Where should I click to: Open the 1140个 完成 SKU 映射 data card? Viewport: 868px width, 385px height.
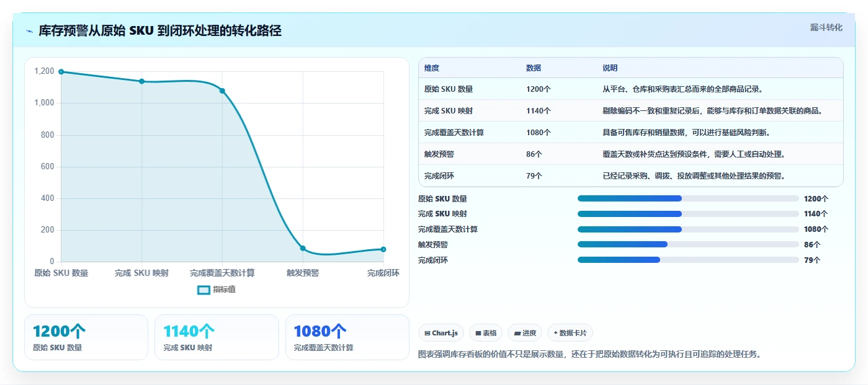click(x=217, y=337)
